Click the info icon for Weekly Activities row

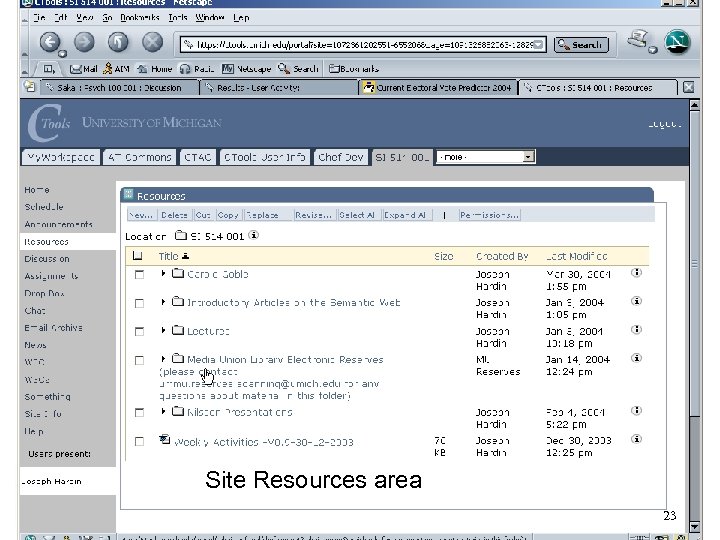636,439
